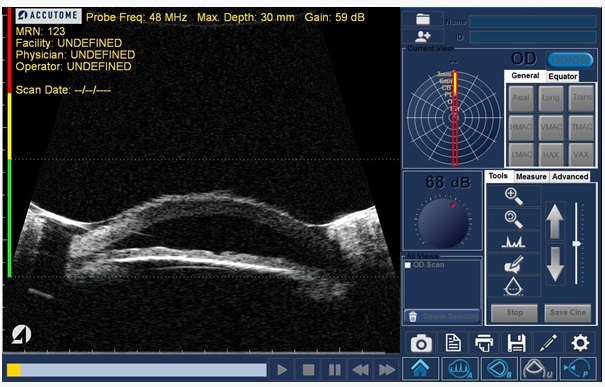
Task: Switch to the Measure tab
Action: tap(531, 176)
